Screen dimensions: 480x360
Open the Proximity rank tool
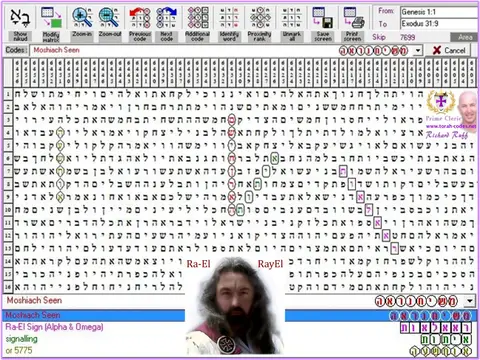pos(259,24)
